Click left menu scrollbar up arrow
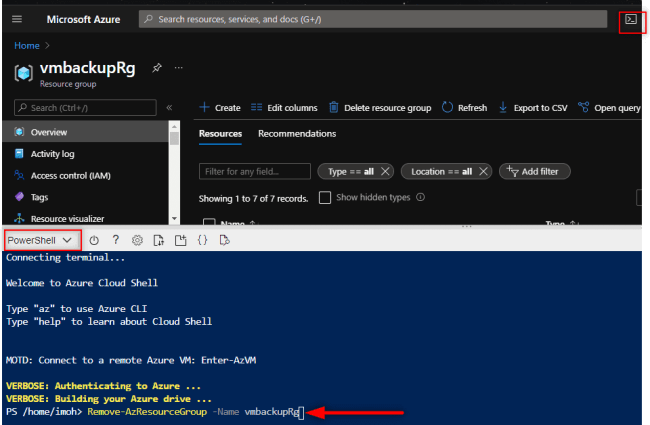650x425 pixels. click(174, 126)
